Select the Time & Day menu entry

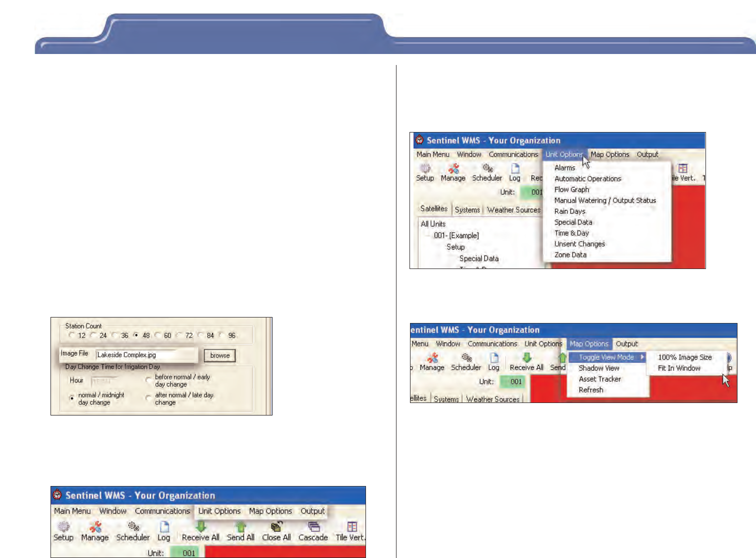tap(572, 233)
